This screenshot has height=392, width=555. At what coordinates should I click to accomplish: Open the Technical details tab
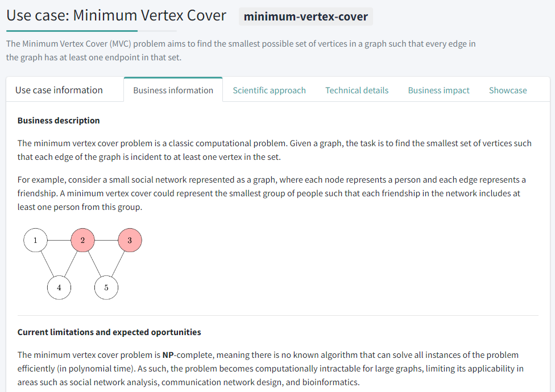click(x=357, y=90)
